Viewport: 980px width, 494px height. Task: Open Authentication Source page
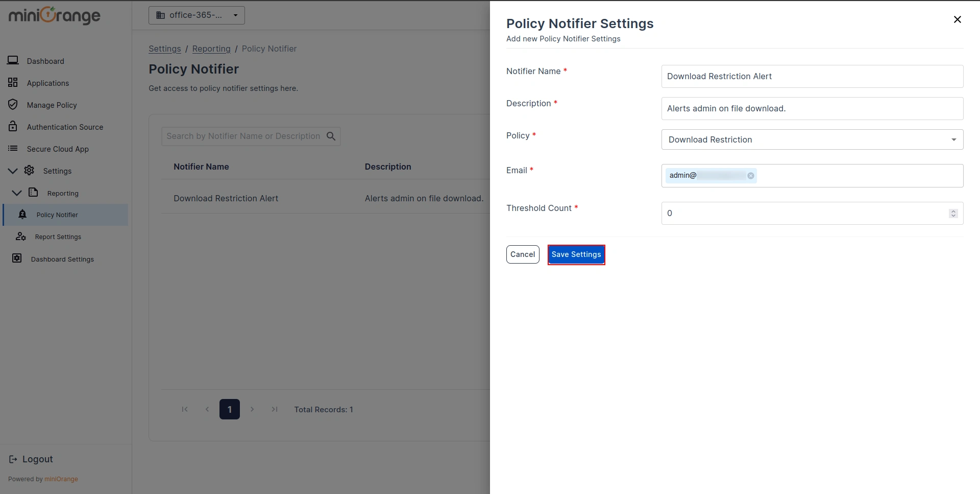pos(65,127)
